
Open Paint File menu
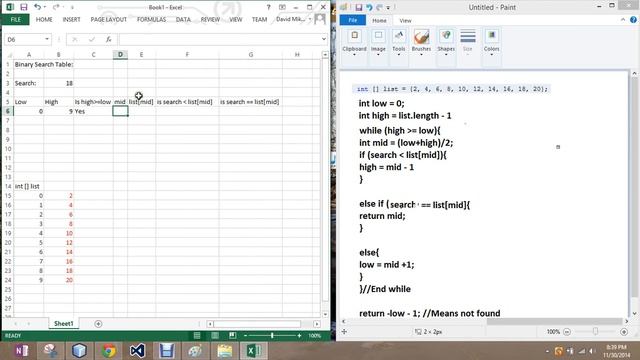pos(353,20)
